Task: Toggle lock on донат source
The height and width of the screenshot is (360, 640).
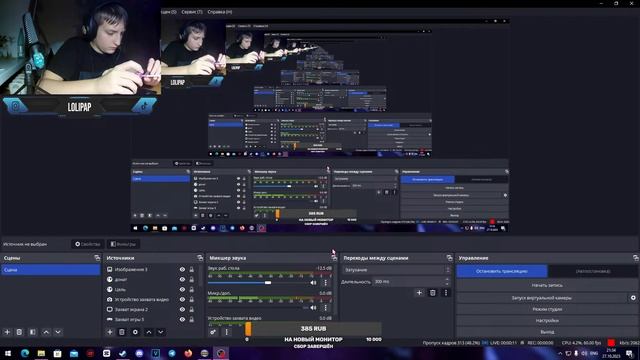Action: (191, 280)
